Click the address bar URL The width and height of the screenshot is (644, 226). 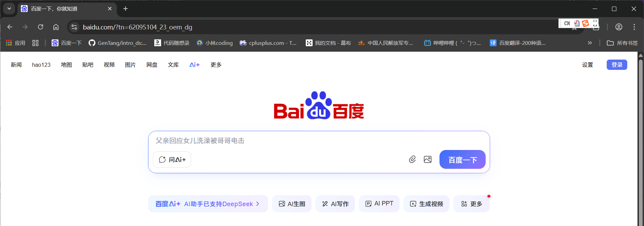(x=137, y=27)
